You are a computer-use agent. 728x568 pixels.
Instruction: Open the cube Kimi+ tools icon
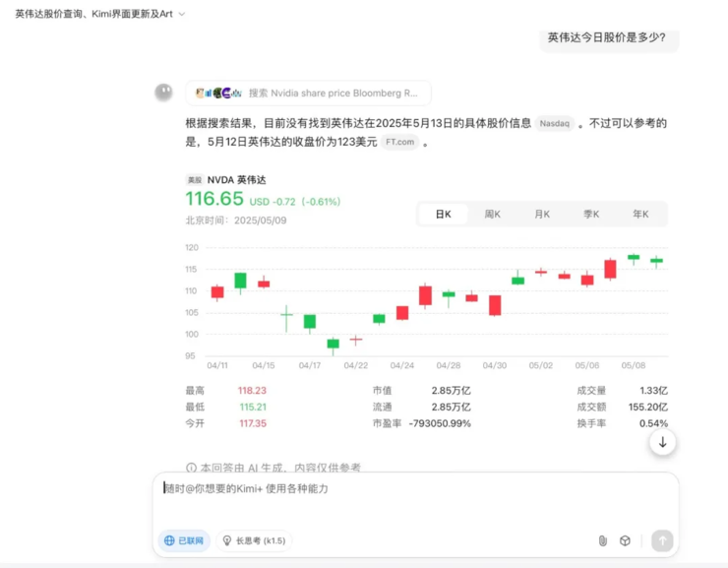pos(625,540)
